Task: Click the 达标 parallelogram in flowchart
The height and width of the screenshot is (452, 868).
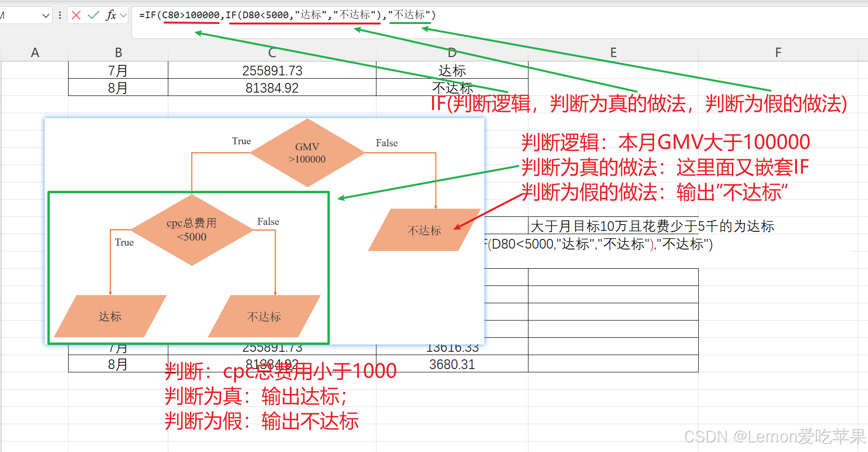Action: tap(110, 316)
